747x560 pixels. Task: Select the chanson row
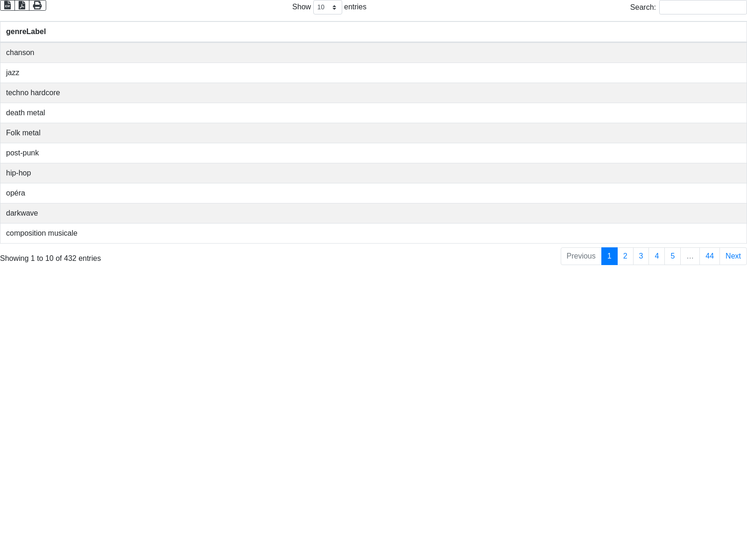click(20, 53)
